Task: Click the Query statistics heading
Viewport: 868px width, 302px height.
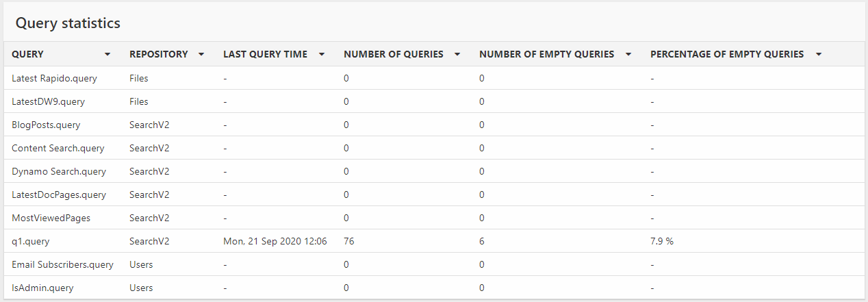Action: [x=68, y=23]
